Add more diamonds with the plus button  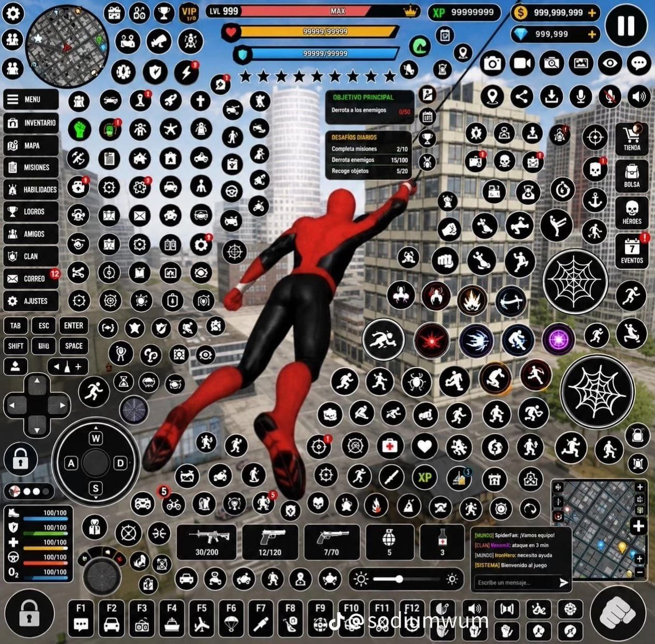(x=592, y=34)
